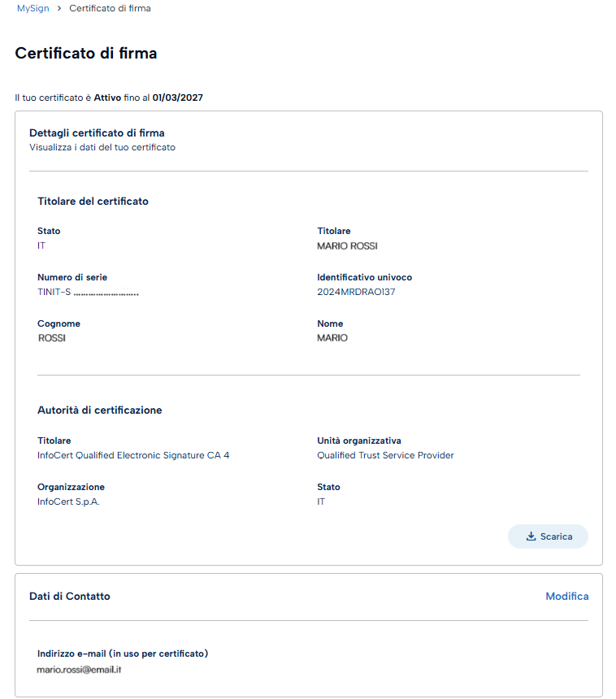Click the Titolare value MARIO ROSSI

347,245
